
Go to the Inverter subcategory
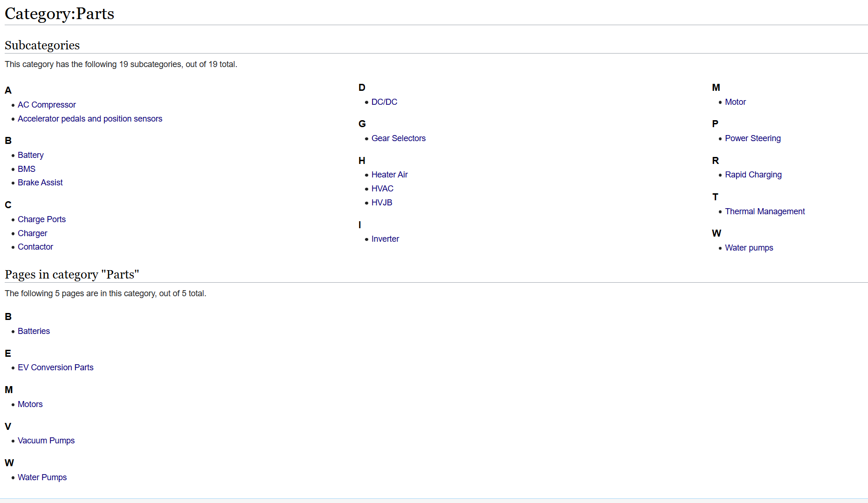click(385, 239)
